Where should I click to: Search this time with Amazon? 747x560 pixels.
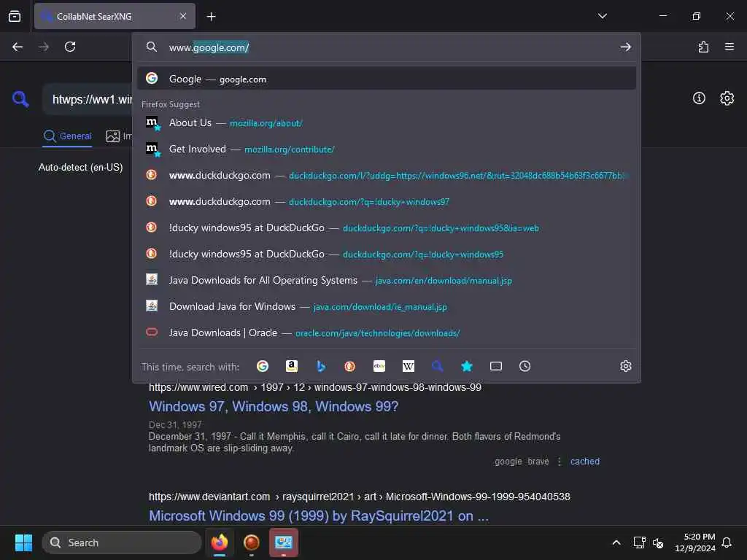click(x=292, y=366)
